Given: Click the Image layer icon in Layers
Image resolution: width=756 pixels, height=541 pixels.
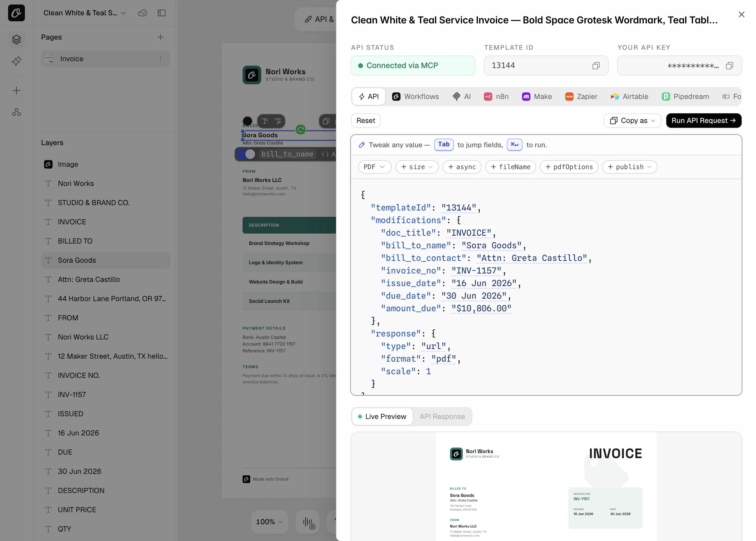Looking at the screenshot, I should point(48,164).
